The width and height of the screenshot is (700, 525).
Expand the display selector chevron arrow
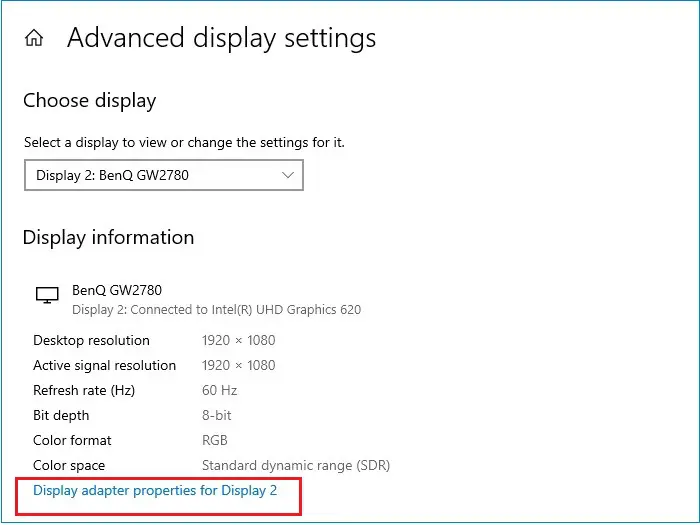click(288, 175)
